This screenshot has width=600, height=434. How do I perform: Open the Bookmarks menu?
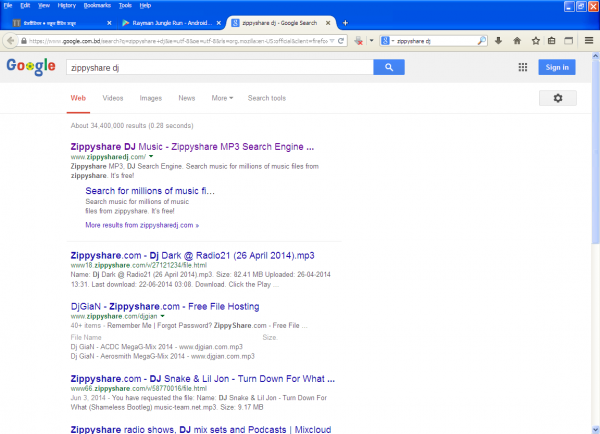pos(97,5)
